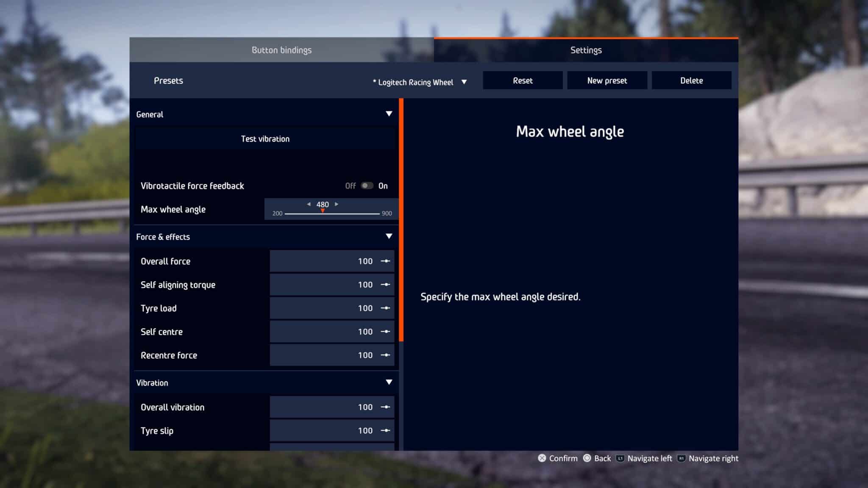
Task: Collapse the Force & effects section
Action: tap(389, 236)
